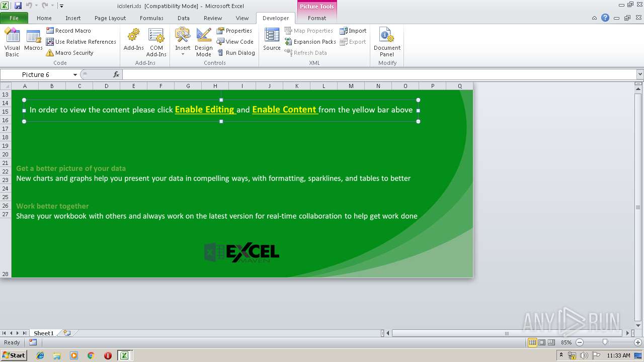Open Macro Security settings
This screenshot has width=644, height=362.
tap(69, 53)
